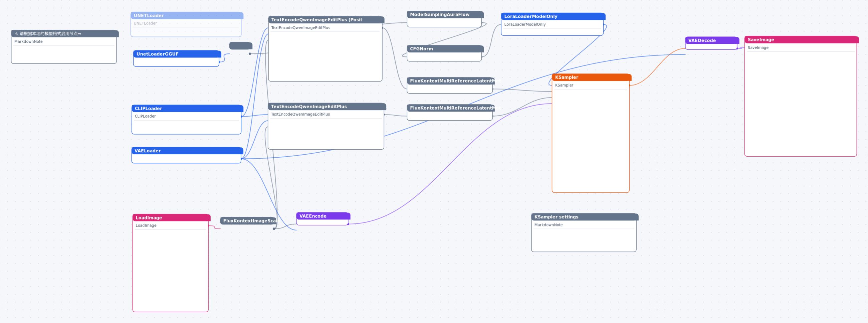The width and height of the screenshot is (868, 323).
Task: Select the VAEDecode node header
Action: pos(712,40)
